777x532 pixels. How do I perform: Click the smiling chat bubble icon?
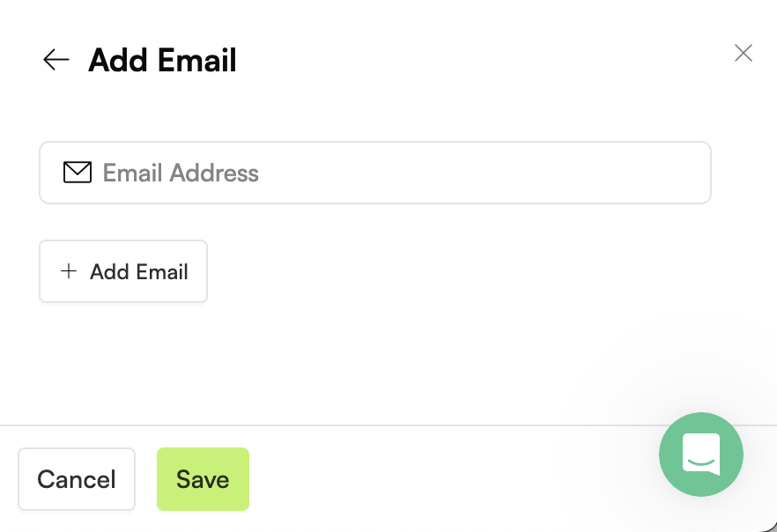[701, 454]
